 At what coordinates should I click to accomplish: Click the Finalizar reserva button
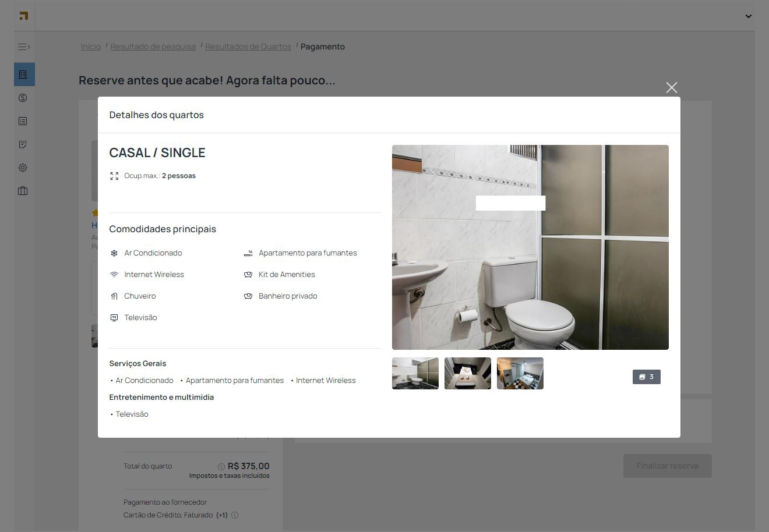pos(667,466)
